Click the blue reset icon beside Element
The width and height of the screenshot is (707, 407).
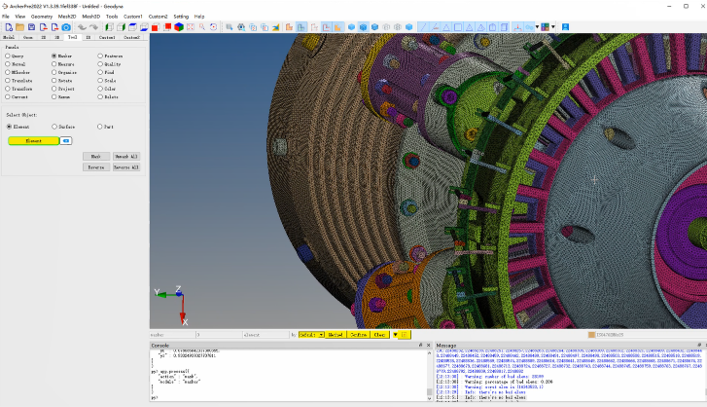66,141
